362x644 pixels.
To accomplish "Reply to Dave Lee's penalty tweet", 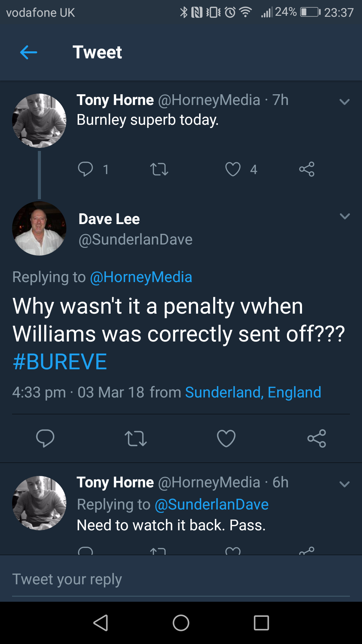I will pos(45,438).
